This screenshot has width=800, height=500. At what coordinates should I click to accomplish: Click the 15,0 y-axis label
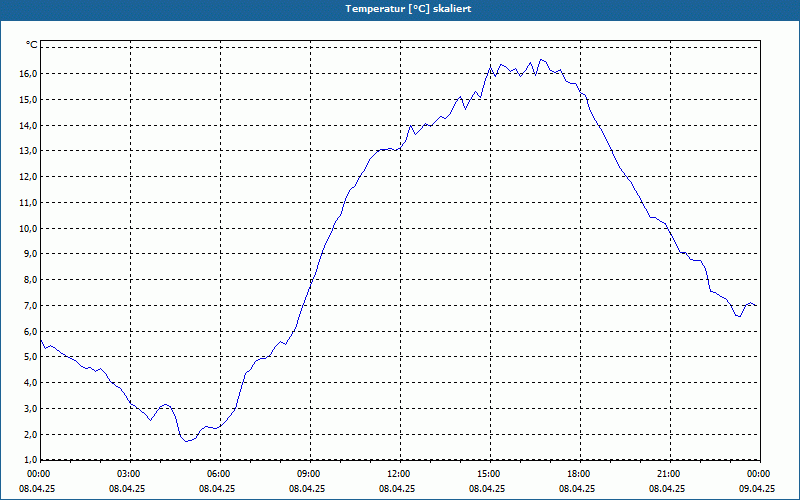tap(29, 99)
